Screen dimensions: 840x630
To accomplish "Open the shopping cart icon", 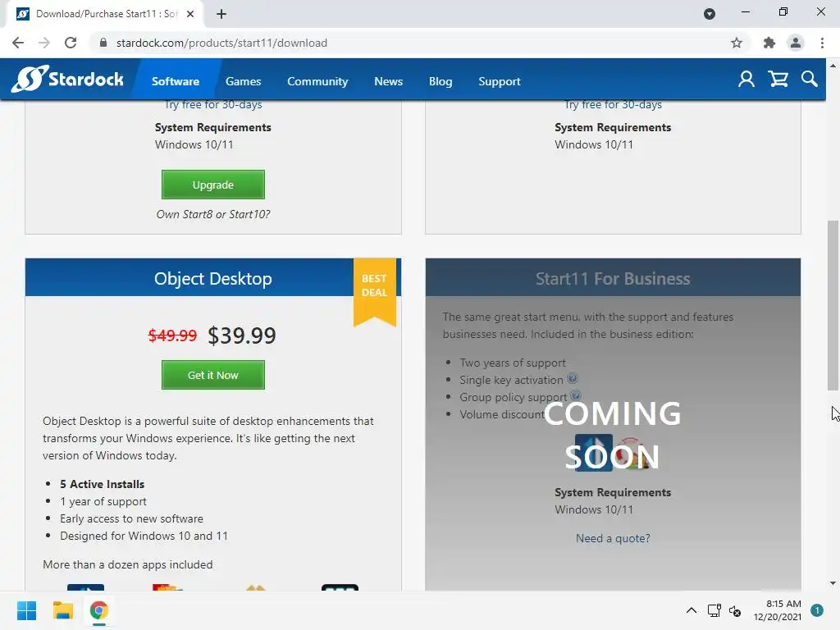I will click(778, 80).
